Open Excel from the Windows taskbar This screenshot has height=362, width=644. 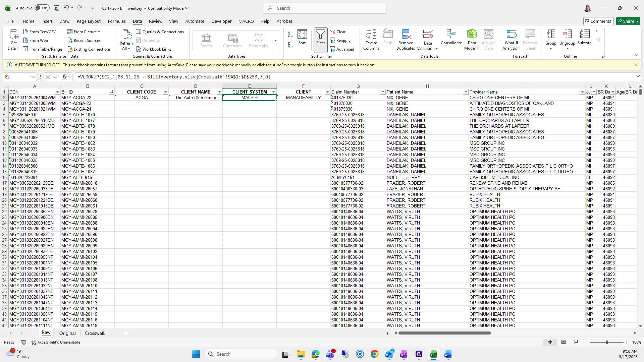(x=433, y=354)
